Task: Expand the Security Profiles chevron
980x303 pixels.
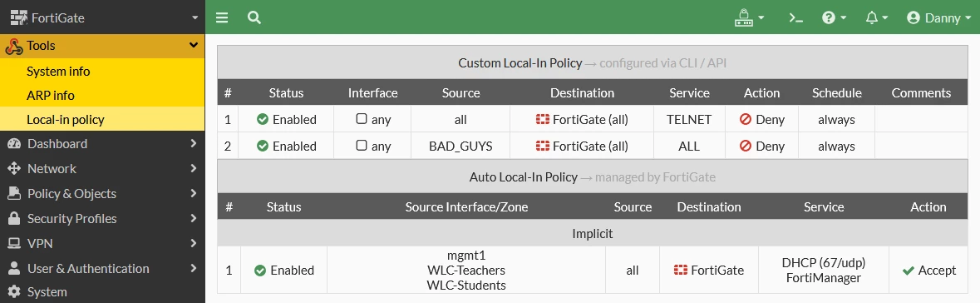Action: pos(193,218)
